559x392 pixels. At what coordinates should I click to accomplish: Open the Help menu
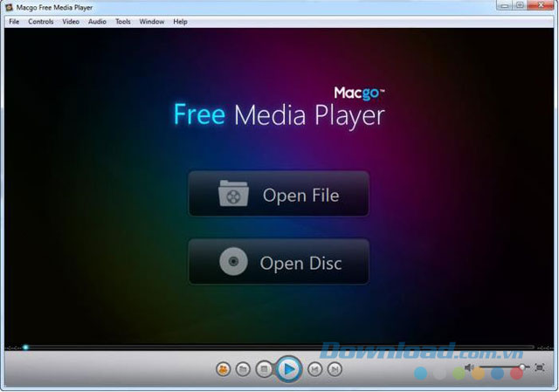click(180, 21)
